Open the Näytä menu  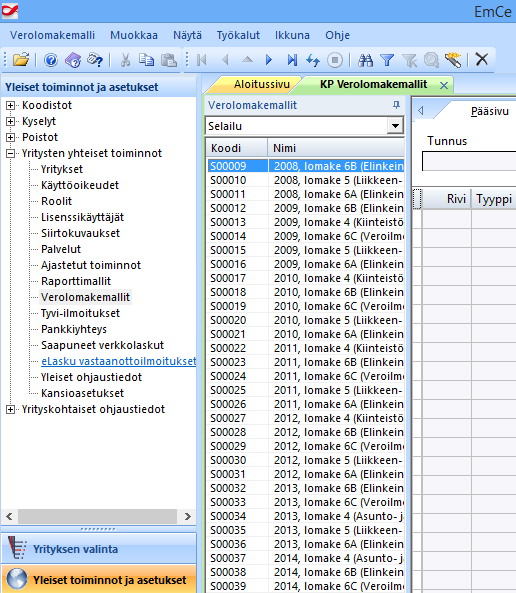[187, 35]
